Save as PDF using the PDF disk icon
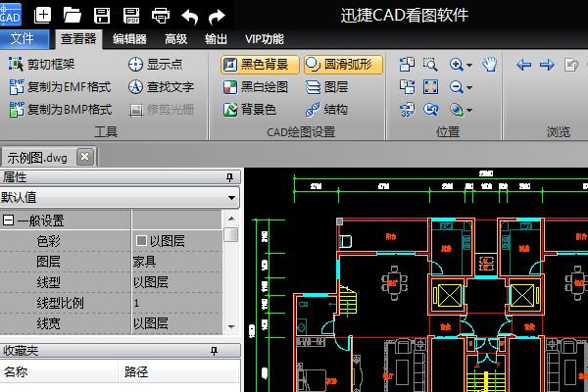Image resolution: width=588 pixels, height=392 pixels. coord(131,16)
